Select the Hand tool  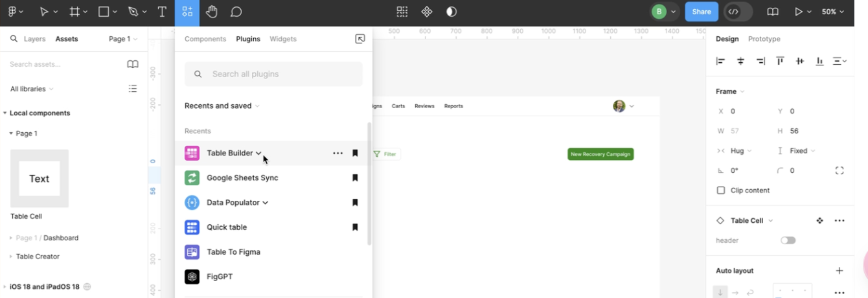212,12
